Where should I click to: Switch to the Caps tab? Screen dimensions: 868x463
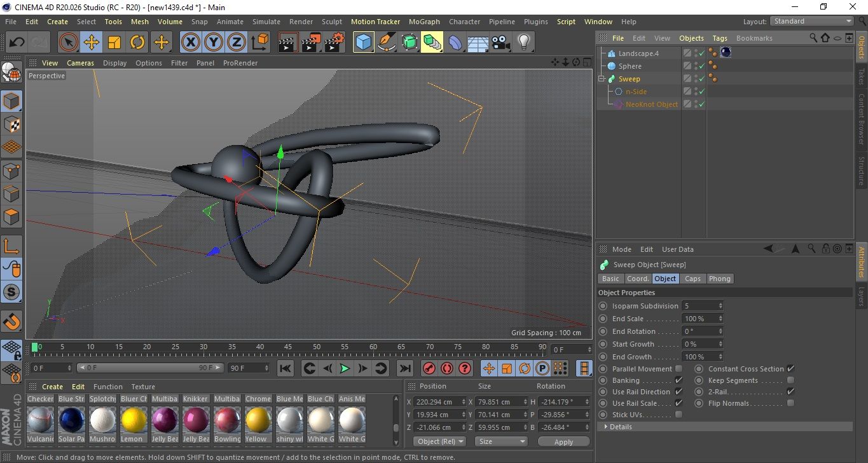692,279
